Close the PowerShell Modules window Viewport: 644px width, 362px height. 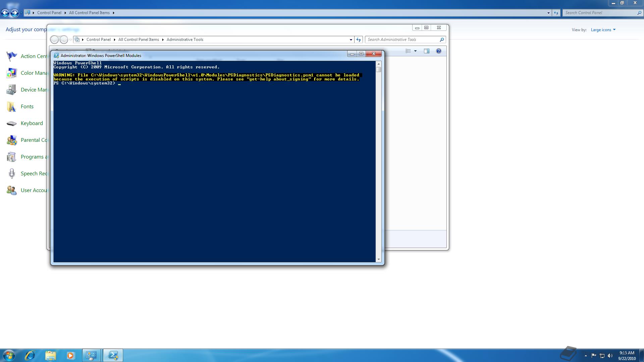point(374,54)
